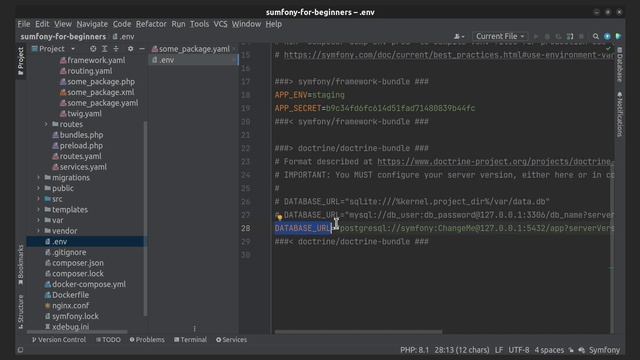The image size is (640, 360).
Task: Click Collapse All in Project panel header
Action: pos(116,49)
